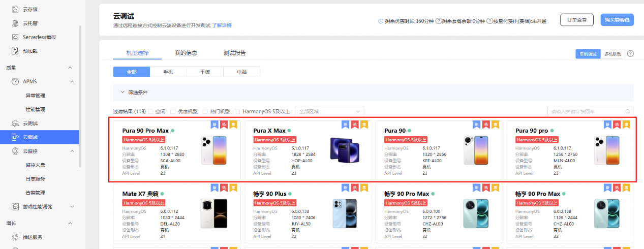Click question mark icon before 按量付费
This screenshot has height=249, width=644.
490,21
